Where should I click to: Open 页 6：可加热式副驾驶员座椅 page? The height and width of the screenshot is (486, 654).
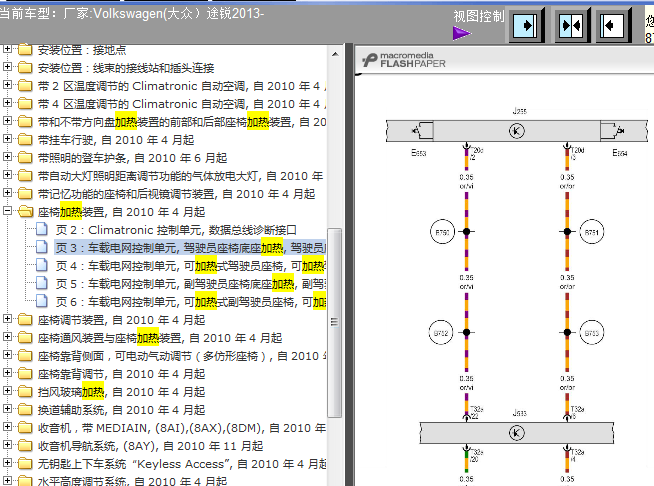pyautogui.click(x=190, y=302)
